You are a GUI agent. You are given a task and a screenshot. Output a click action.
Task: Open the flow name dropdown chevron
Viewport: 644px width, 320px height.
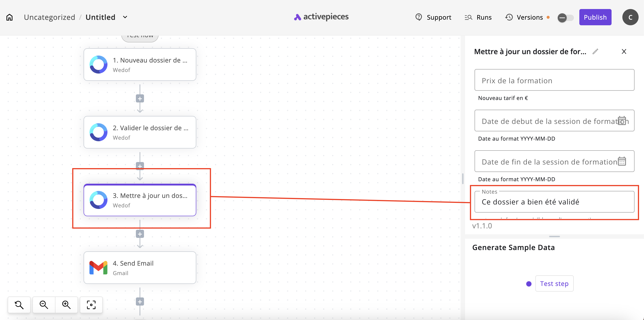125,17
